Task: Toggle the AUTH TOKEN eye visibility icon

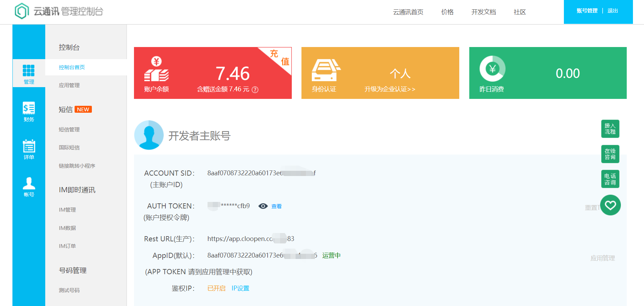Action: (263, 206)
